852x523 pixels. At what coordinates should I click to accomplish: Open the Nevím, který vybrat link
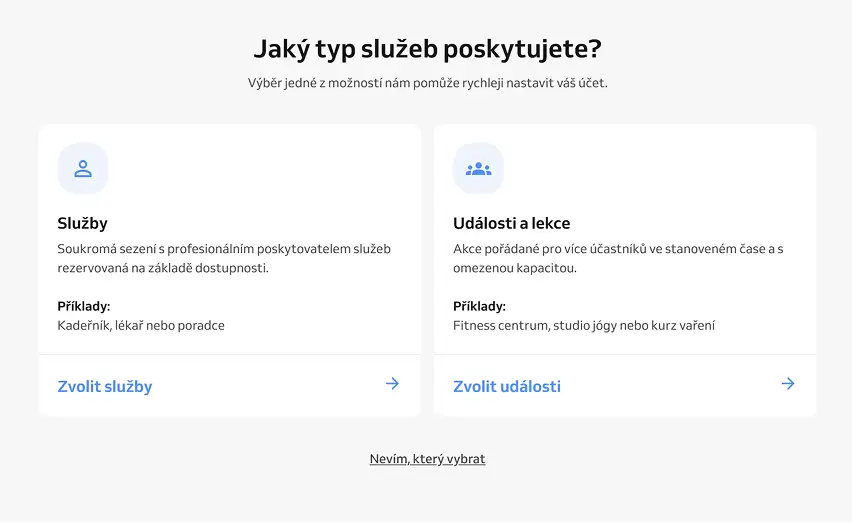pyautogui.click(x=427, y=459)
